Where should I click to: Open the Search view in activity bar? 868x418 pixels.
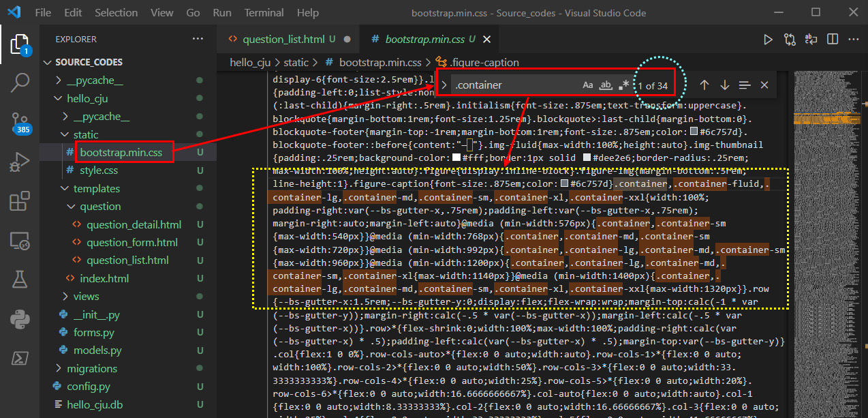click(x=20, y=83)
